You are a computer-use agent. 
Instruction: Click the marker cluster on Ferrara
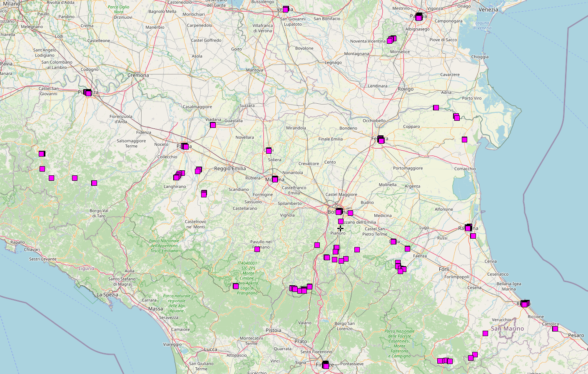tap(381, 140)
